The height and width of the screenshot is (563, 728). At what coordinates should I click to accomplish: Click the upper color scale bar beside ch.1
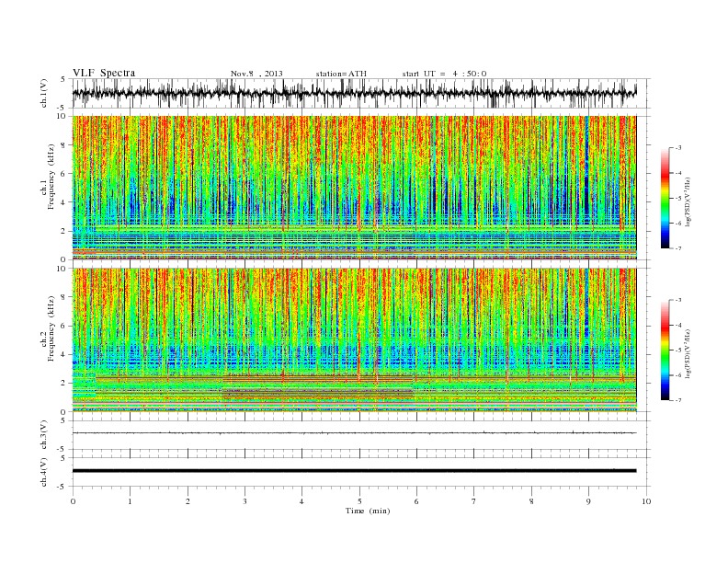[x=665, y=198]
